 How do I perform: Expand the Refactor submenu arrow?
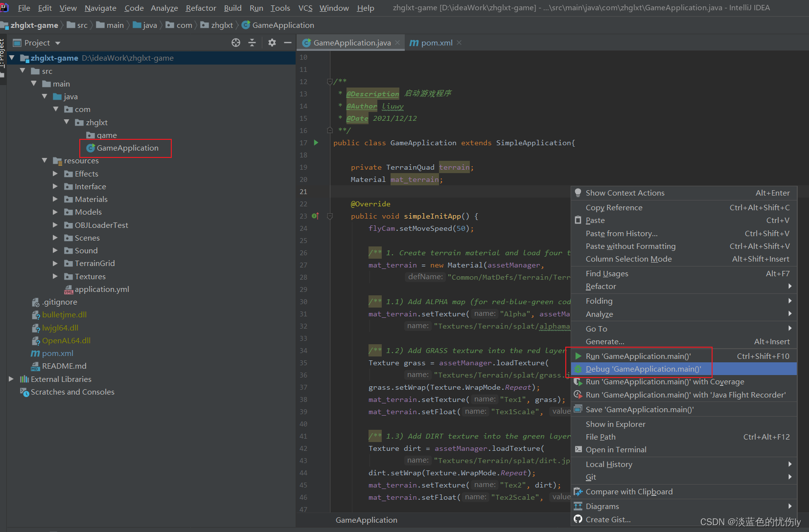click(789, 286)
